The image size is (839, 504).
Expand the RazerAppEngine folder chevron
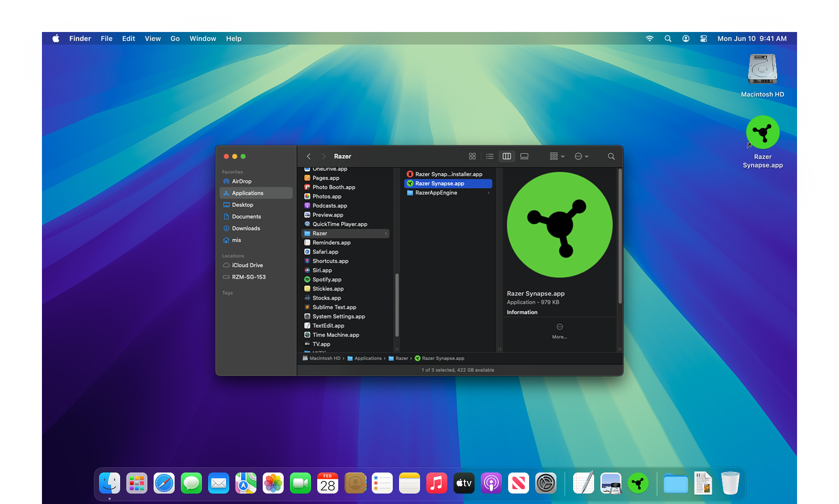[x=489, y=193]
